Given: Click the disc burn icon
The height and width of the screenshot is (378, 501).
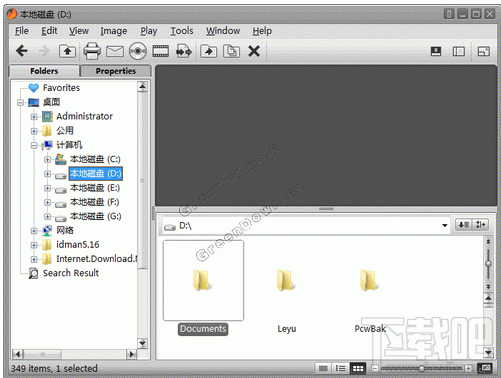Looking at the screenshot, I should 137,51.
